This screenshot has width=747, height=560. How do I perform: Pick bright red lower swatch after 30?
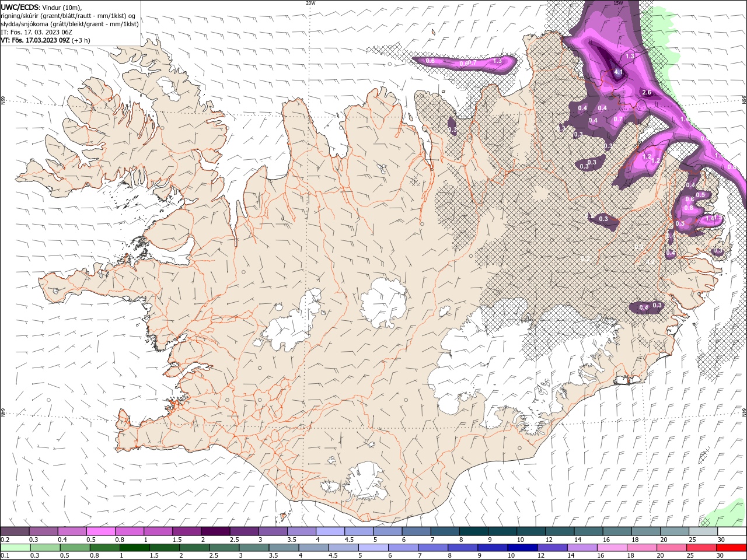[731, 548]
